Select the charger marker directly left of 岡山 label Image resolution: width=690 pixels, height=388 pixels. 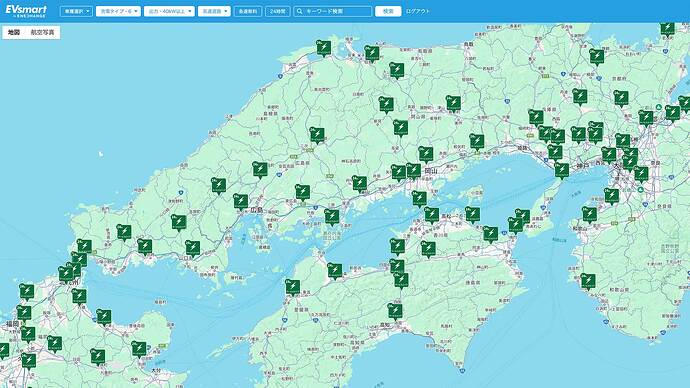tap(413, 171)
